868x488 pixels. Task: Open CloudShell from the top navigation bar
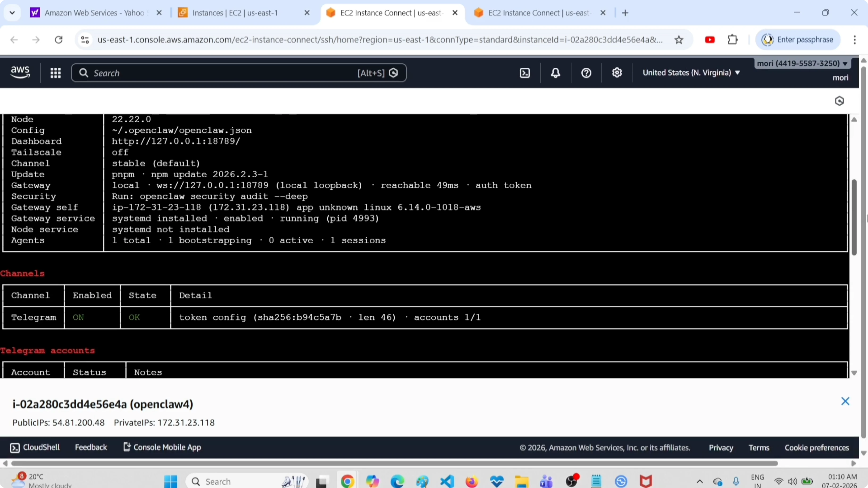[525, 73]
